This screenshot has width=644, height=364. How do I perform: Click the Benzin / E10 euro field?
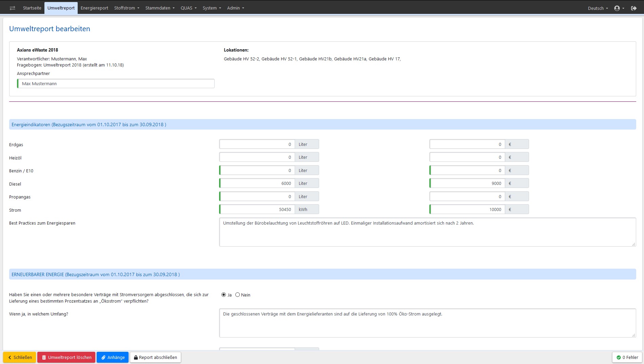(467, 170)
